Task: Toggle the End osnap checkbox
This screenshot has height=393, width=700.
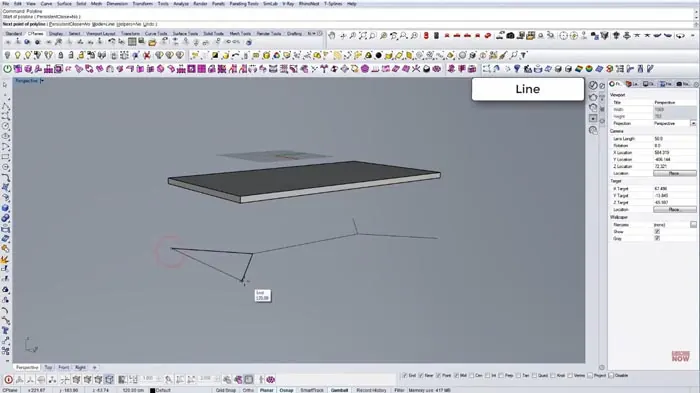Action: tap(405, 376)
